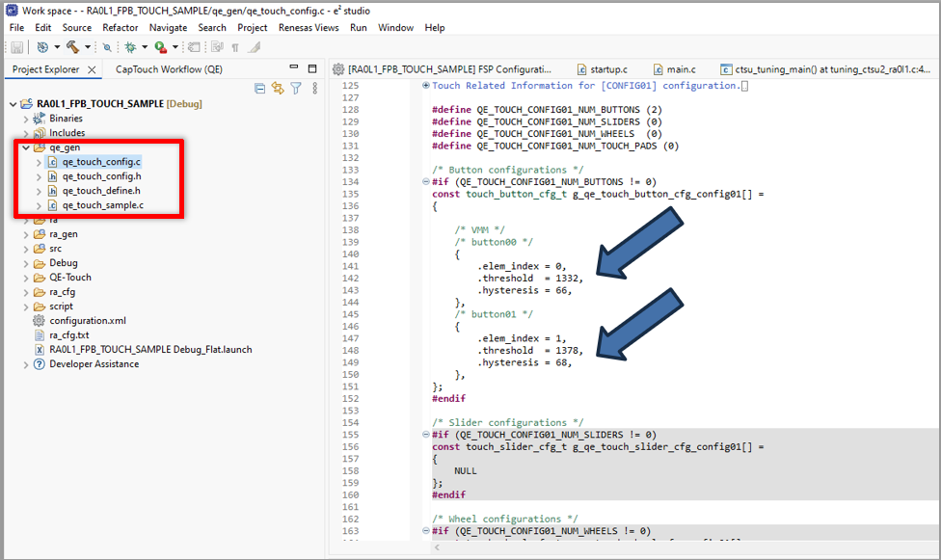The height and width of the screenshot is (560, 941).
Task: Click the hammer Build icon
Action: (73, 46)
